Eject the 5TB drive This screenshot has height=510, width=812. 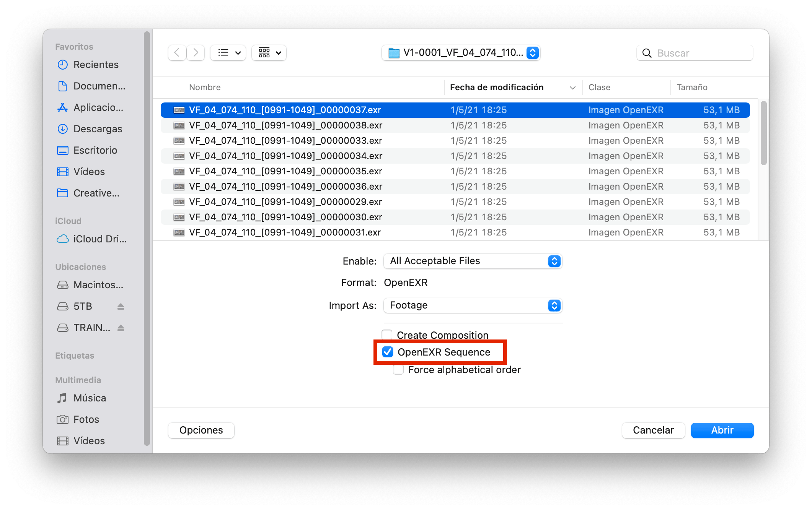tap(120, 306)
